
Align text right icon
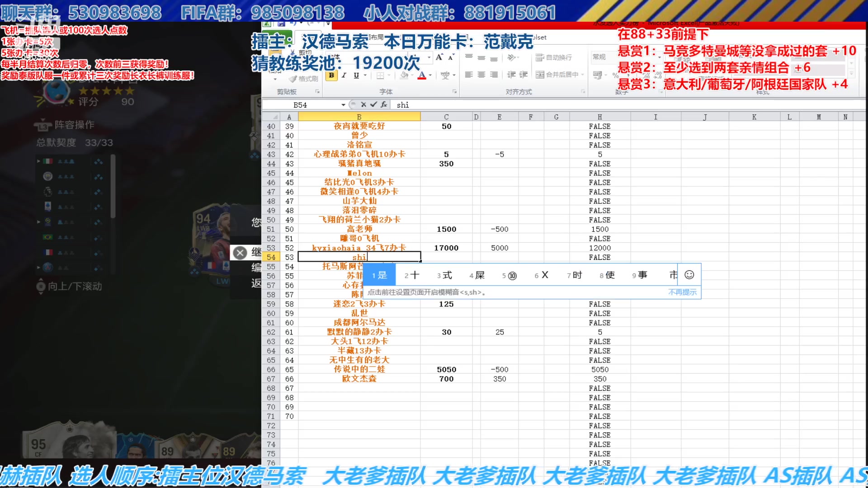click(x=494, y=75)
